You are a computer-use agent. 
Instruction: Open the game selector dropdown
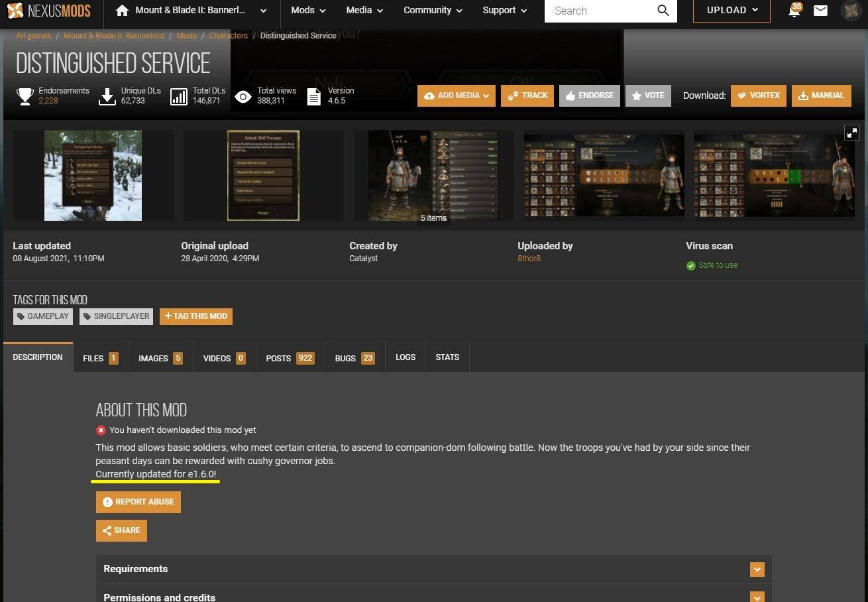(264, 11)
